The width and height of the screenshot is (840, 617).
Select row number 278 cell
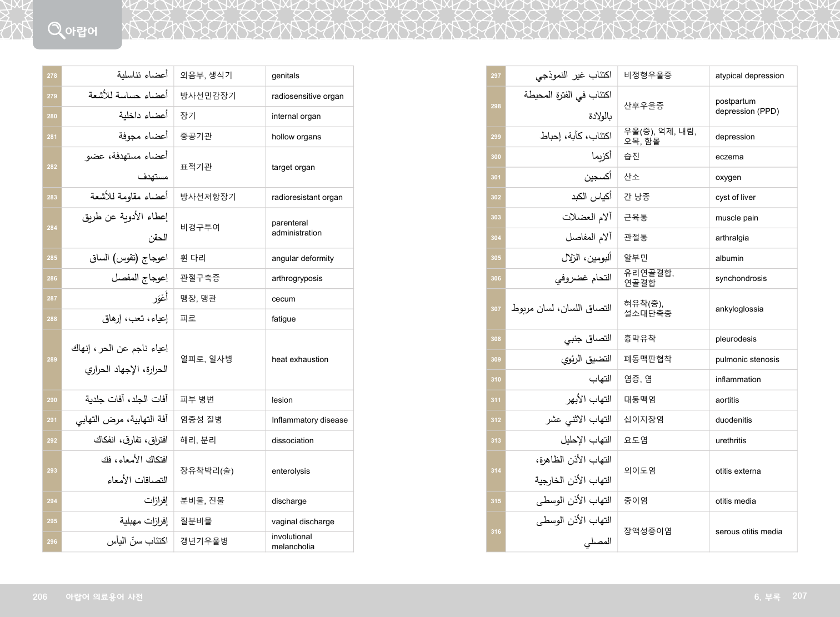click(52, 76)
